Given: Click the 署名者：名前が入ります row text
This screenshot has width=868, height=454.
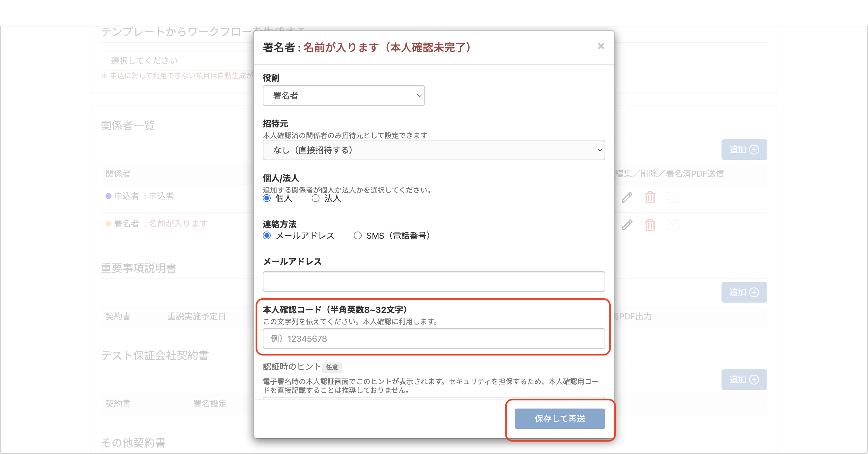Looking at the screenshot, I should click(161, 223).
